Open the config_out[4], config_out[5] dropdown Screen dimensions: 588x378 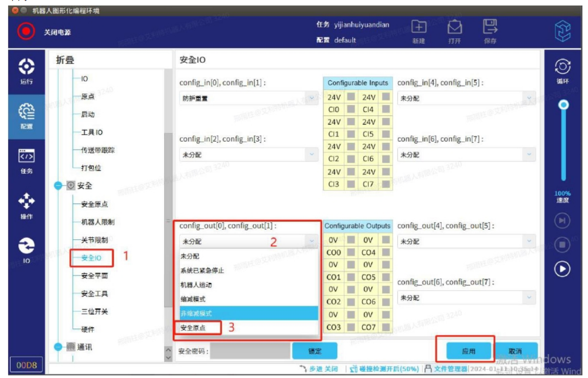(x=466, y=242)
